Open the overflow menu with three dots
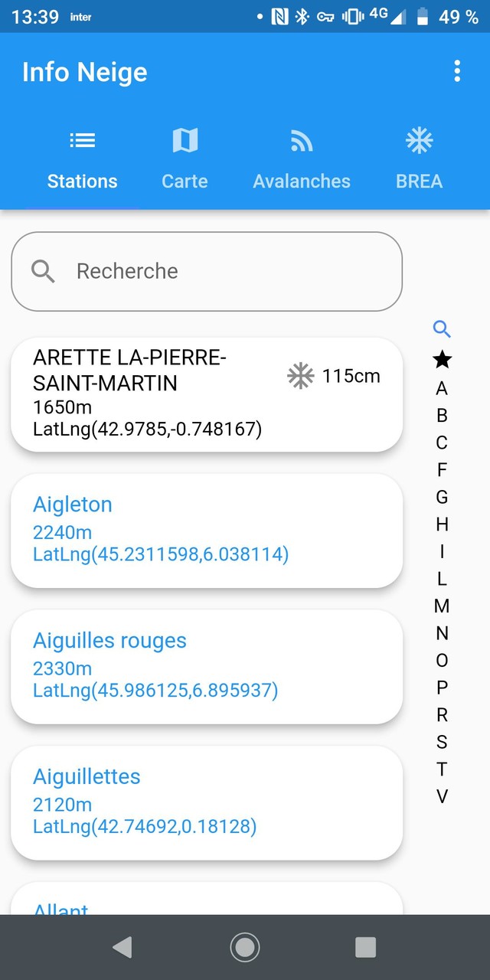490x980 pixels. tap(457, 70)
